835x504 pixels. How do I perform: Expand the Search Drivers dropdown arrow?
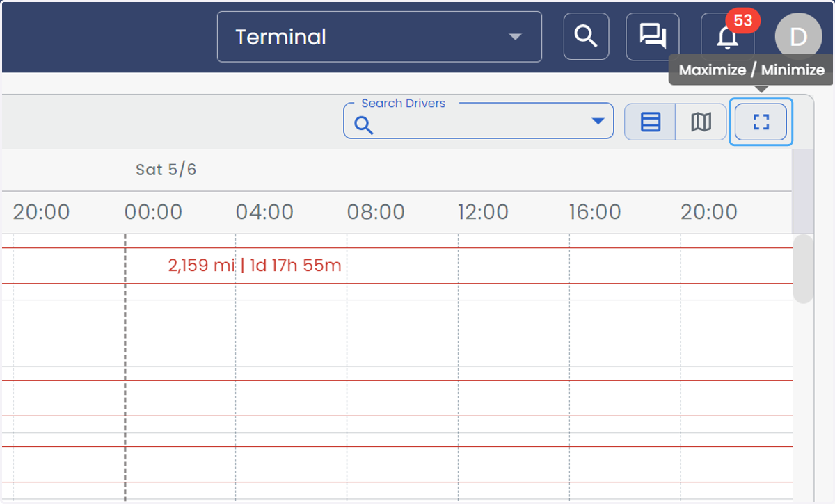597,122
